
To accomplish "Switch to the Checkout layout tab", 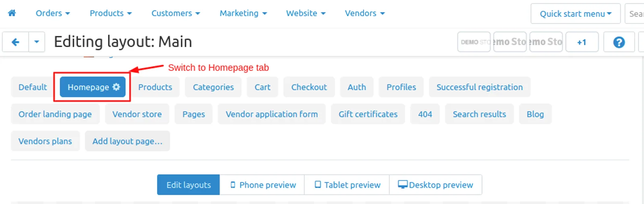I will coord(309,87).
